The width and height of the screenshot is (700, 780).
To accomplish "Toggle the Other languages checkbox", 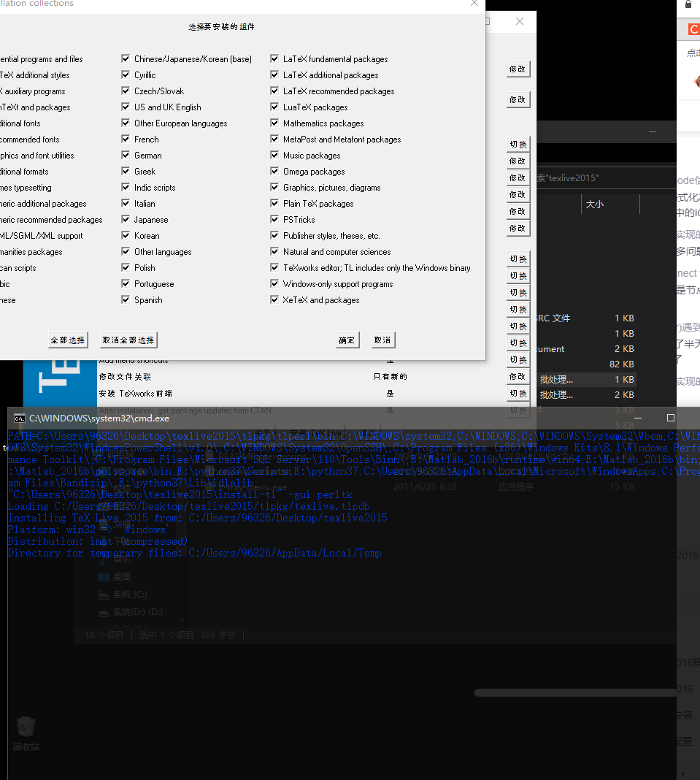I will click(126, 252).
